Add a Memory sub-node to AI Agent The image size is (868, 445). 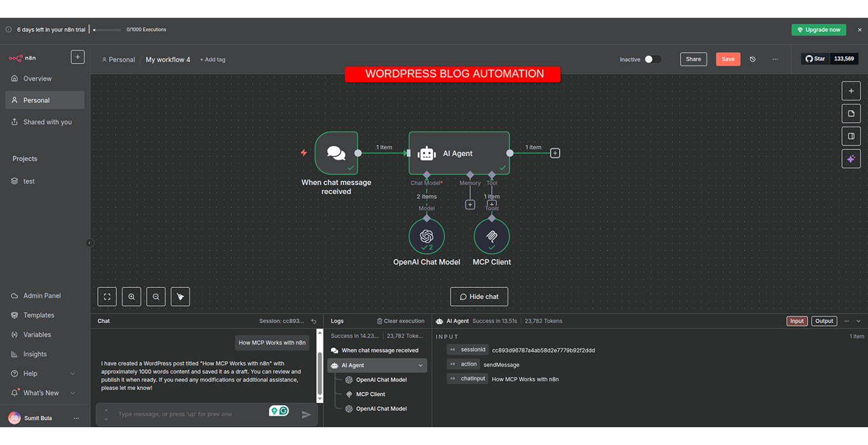point(470,204)
